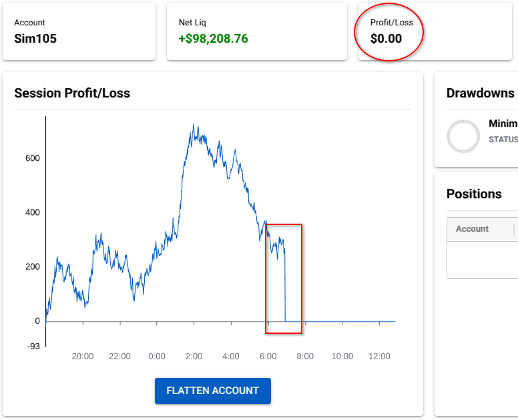Click the chart peak near 2:00
Viewport: 518px width, 420px height.
pos(194,125)
